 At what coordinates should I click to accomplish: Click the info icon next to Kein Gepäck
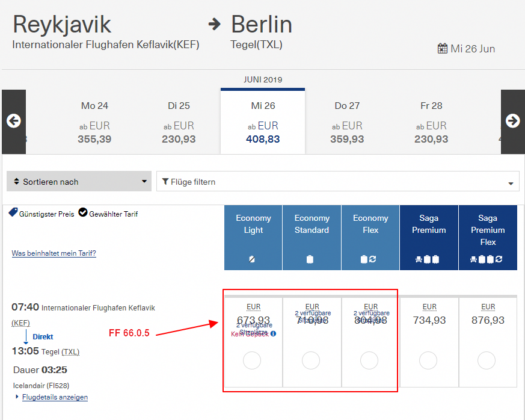point(273,333)
